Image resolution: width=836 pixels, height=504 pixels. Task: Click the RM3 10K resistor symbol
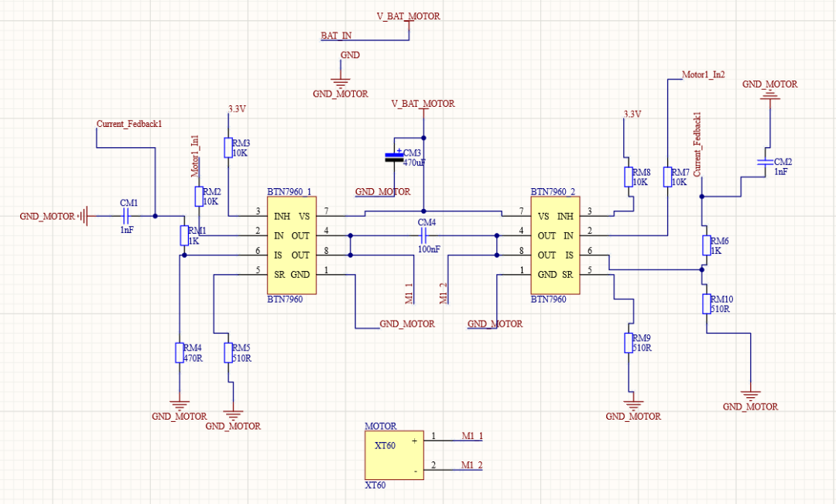pyautogui.click(x=228, y=148)
